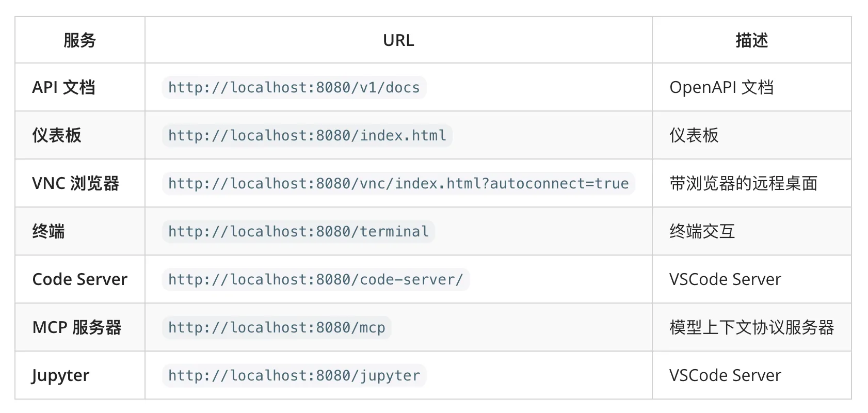Click the VNC index.html?autoconnect=true URL

(x=398, y=183)
